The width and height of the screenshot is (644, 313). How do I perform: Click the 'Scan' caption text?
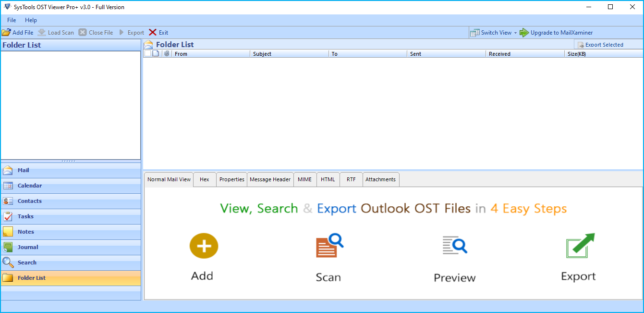(x=328, y=277)
